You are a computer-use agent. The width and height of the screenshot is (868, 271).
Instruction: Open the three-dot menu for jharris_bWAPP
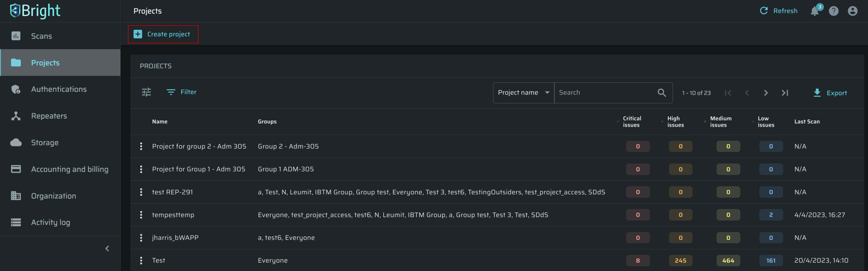tap(141, 238)
